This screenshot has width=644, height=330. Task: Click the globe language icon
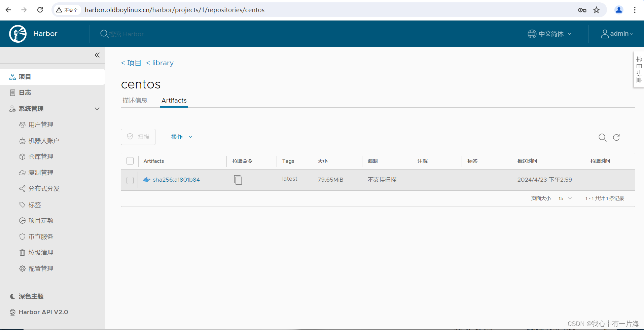[532, 34]
